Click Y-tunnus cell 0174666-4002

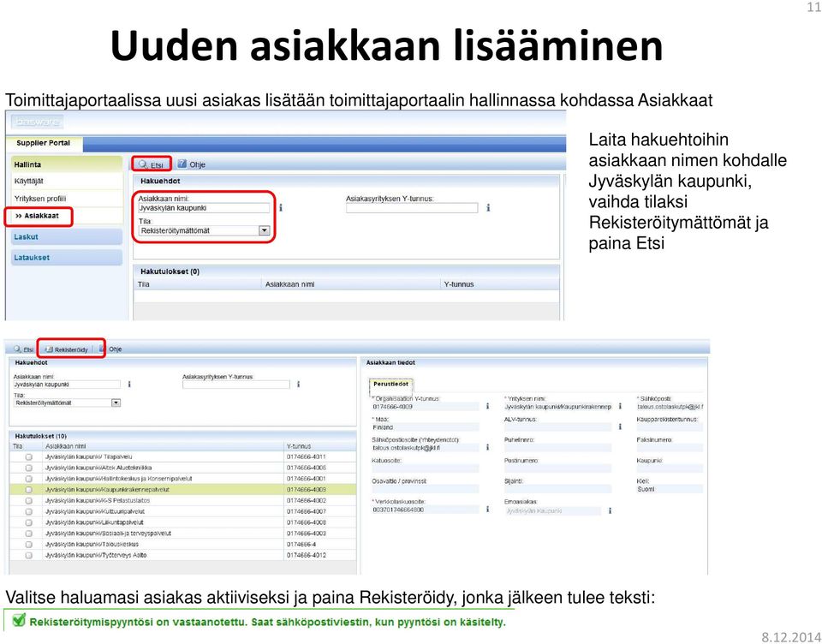click(307, 501)
